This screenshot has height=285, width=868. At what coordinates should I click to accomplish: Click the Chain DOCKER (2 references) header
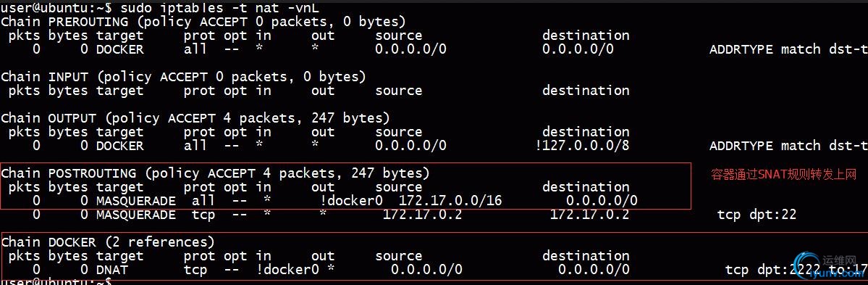click(107, 242)
